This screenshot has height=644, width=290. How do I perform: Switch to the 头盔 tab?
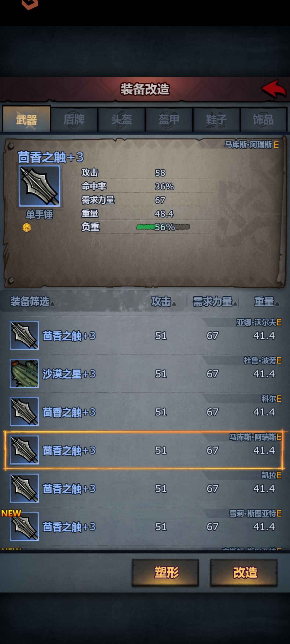click(122, 120)
